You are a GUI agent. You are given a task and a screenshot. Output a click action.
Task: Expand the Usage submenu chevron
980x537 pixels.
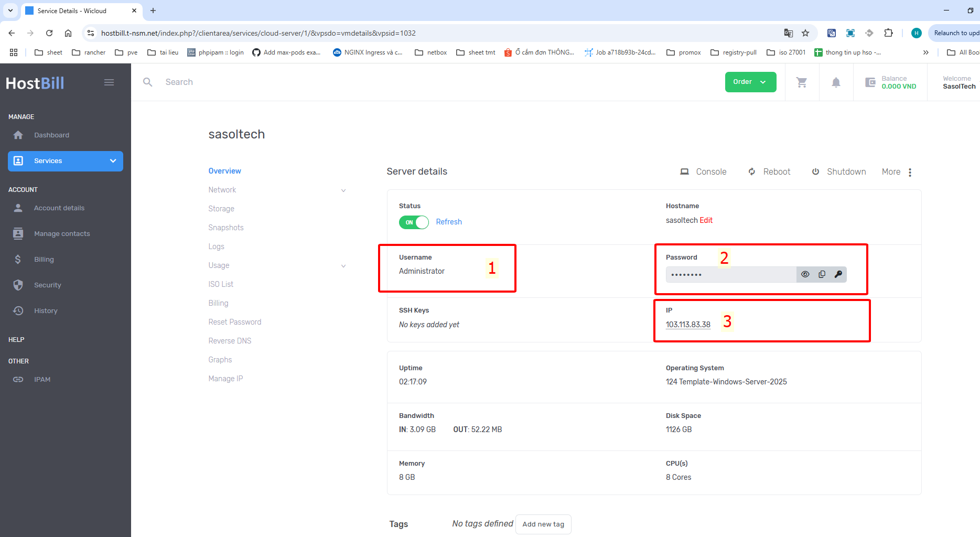(343, 266)
